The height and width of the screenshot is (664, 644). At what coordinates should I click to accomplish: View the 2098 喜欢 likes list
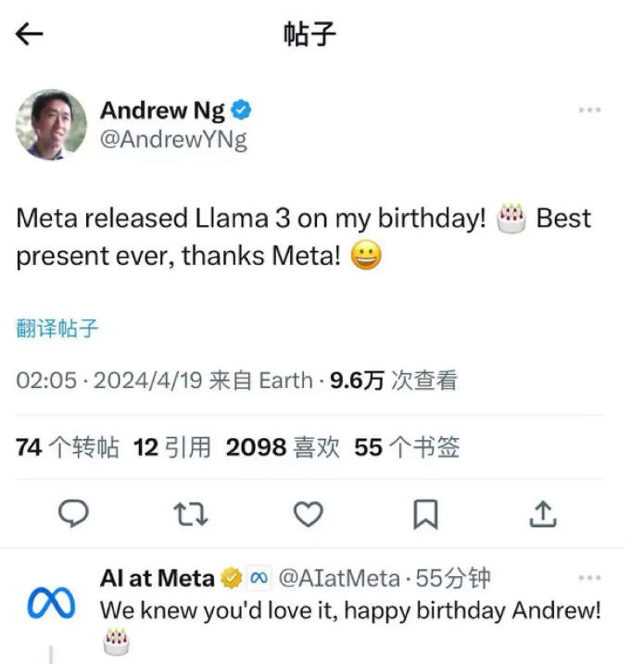(283, 447)
